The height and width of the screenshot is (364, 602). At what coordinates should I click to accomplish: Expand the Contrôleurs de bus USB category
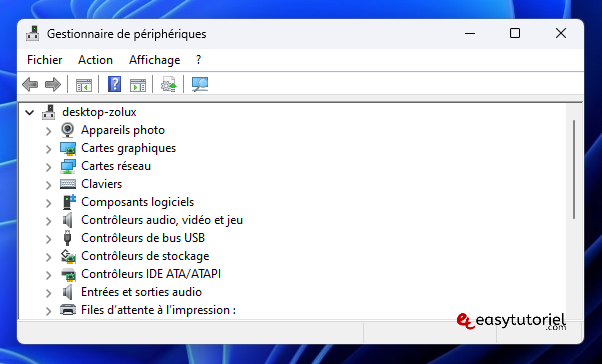(x=48, y=239)
